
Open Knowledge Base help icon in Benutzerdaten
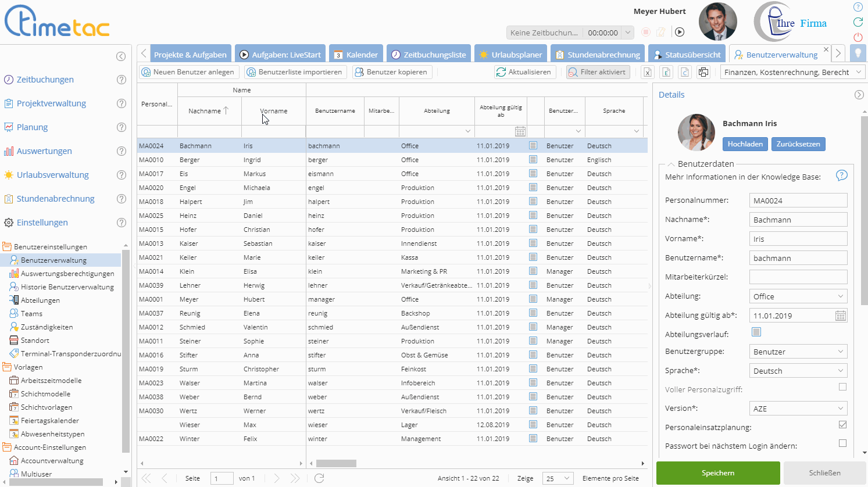click(841, 176)
